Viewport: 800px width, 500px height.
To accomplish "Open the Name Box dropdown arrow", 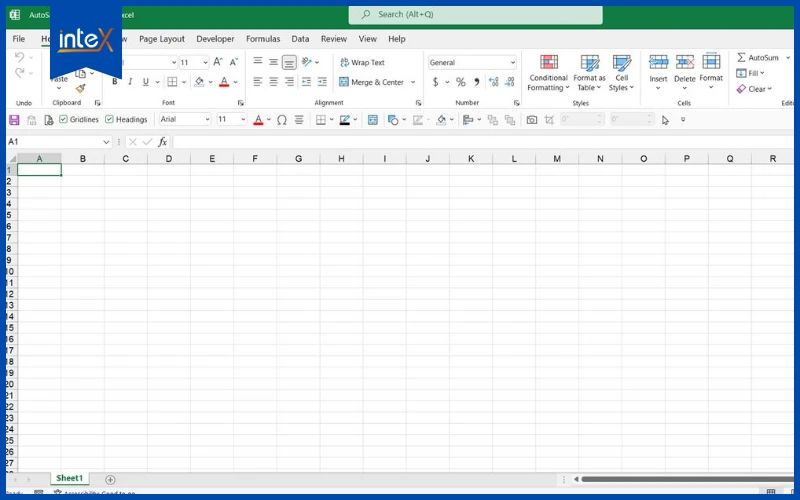I will (106, 142).
